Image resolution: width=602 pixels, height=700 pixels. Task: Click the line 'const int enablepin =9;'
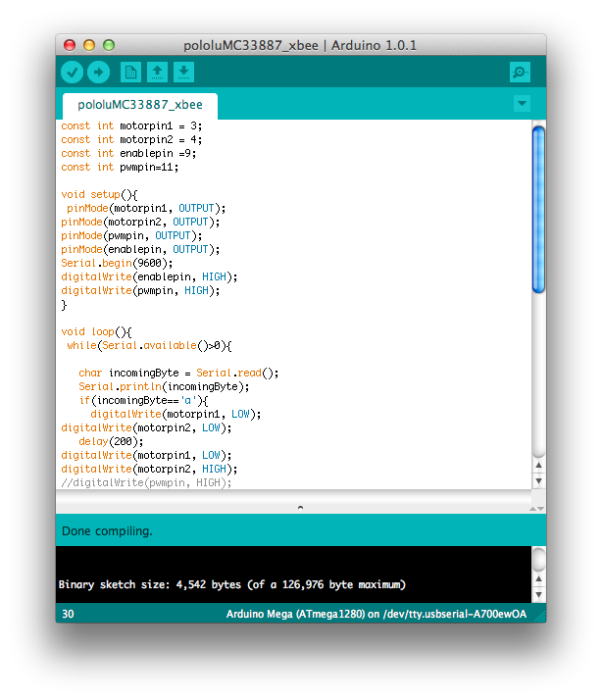128,154
